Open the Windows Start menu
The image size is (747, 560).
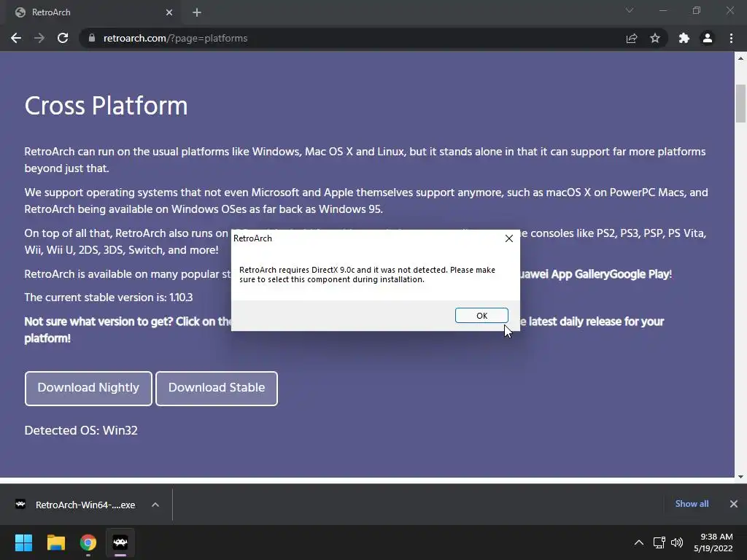point(23,542)
